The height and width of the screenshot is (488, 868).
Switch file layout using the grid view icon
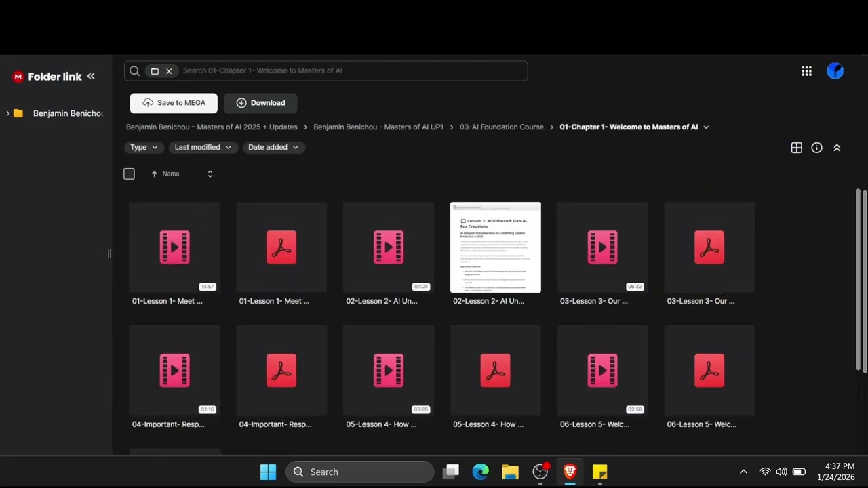(x=797, y=148)
